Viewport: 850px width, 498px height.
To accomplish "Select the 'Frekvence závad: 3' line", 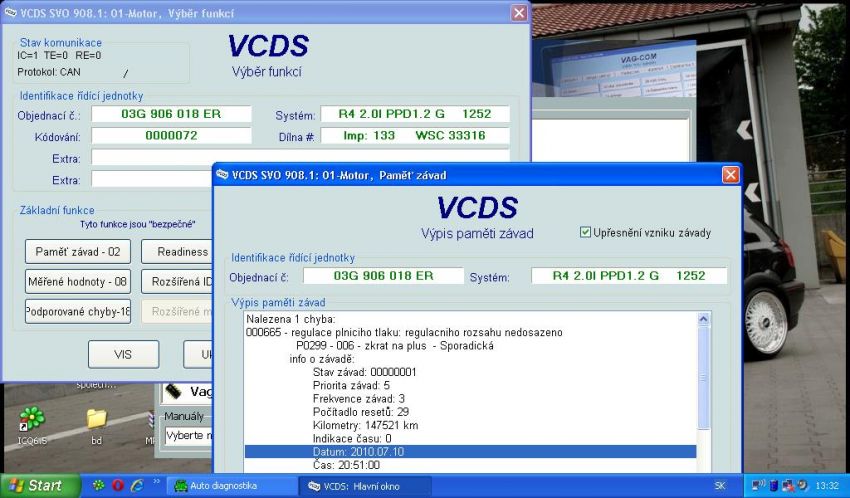I will coord(358,399).
